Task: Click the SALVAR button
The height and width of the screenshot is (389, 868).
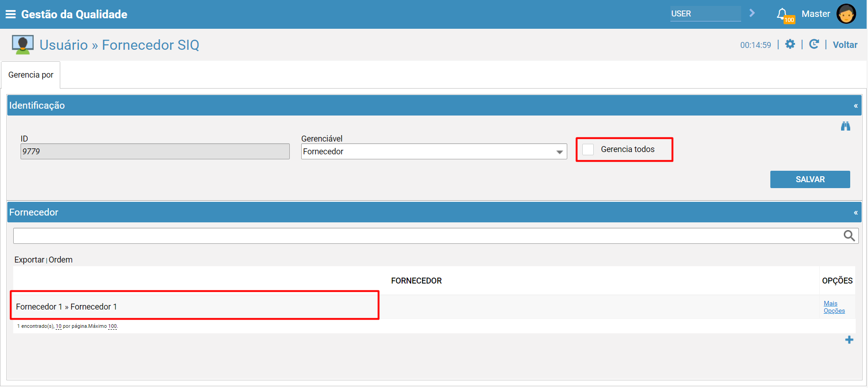Action: click(810, 179)
